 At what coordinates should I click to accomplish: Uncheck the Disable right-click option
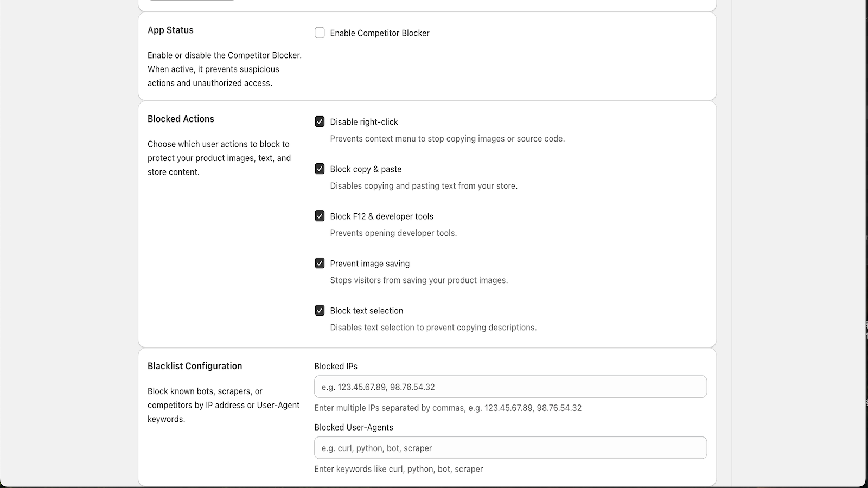point(320,121)
